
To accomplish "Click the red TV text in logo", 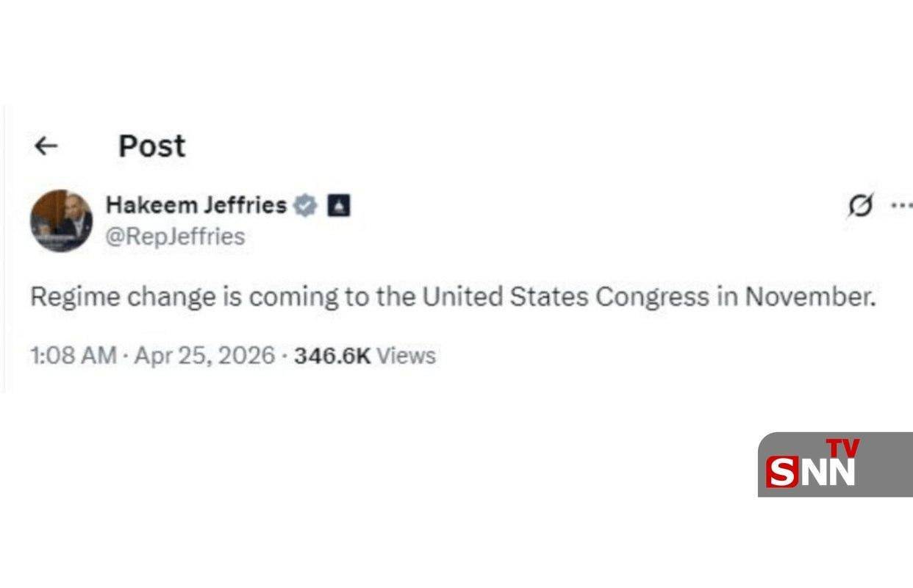I will [842, 448].
